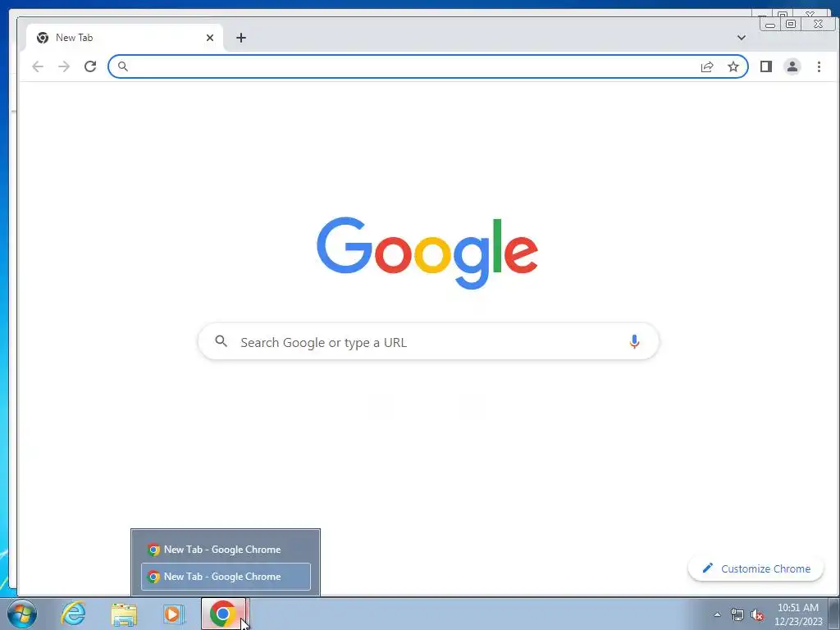
Task: Open the Windows Start button
Action: (22, 614)
